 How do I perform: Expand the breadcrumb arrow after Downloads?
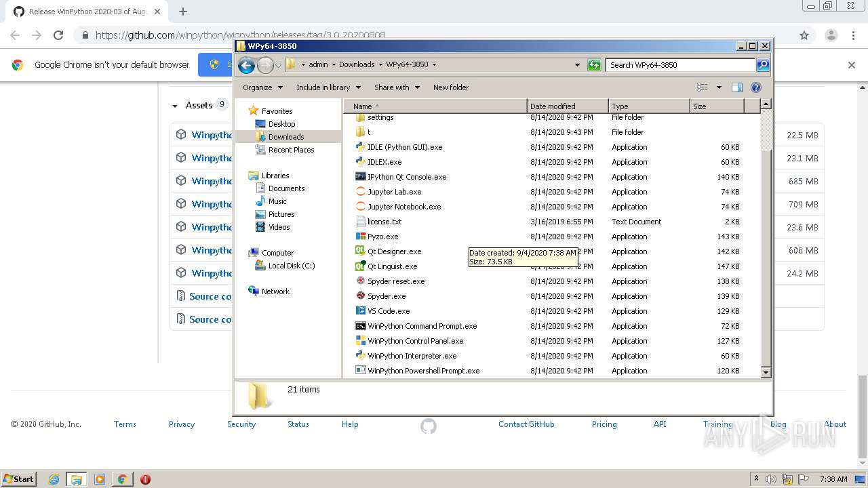[x=380, y=65]
